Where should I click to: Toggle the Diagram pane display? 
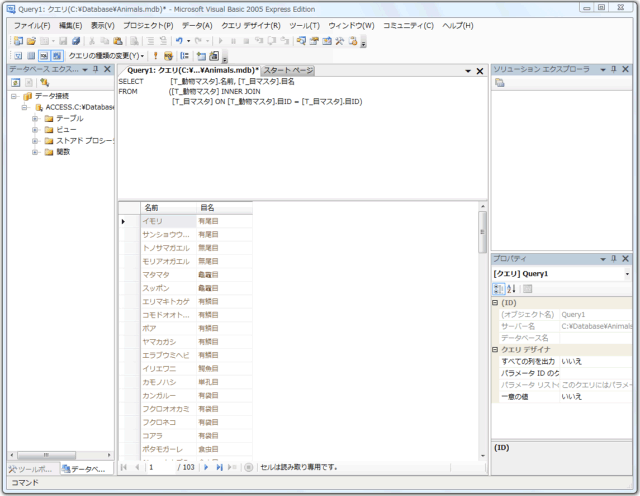(x=18, y=56)
